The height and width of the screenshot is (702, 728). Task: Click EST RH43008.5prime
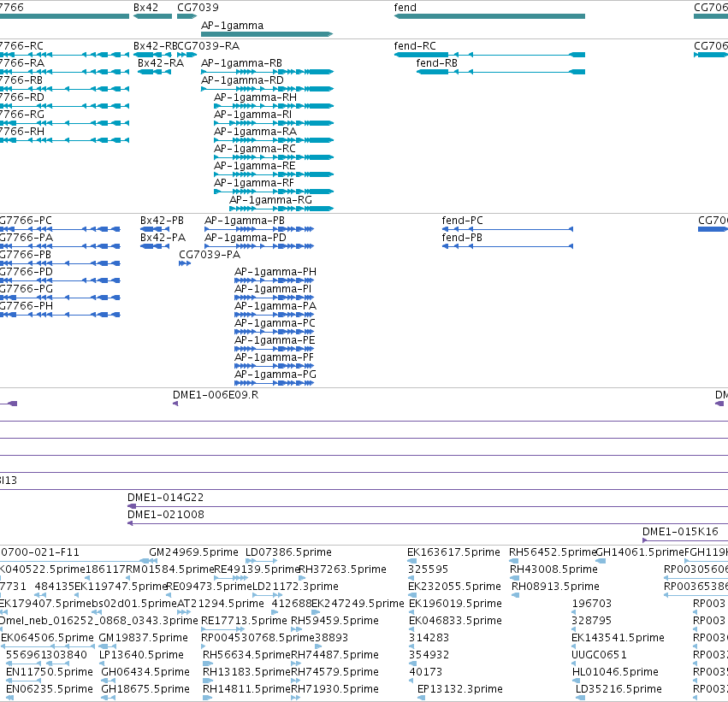pyautogui.click(x=553, y=569)
